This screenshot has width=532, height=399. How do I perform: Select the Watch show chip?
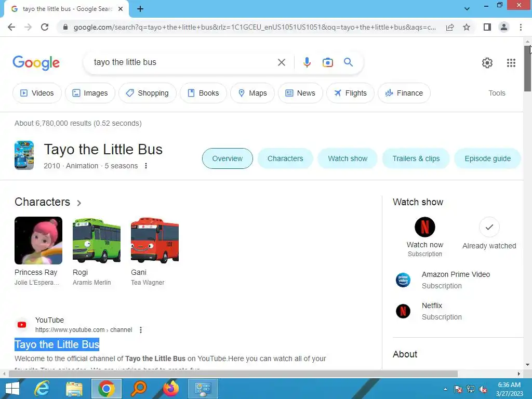tap(348, 158)
